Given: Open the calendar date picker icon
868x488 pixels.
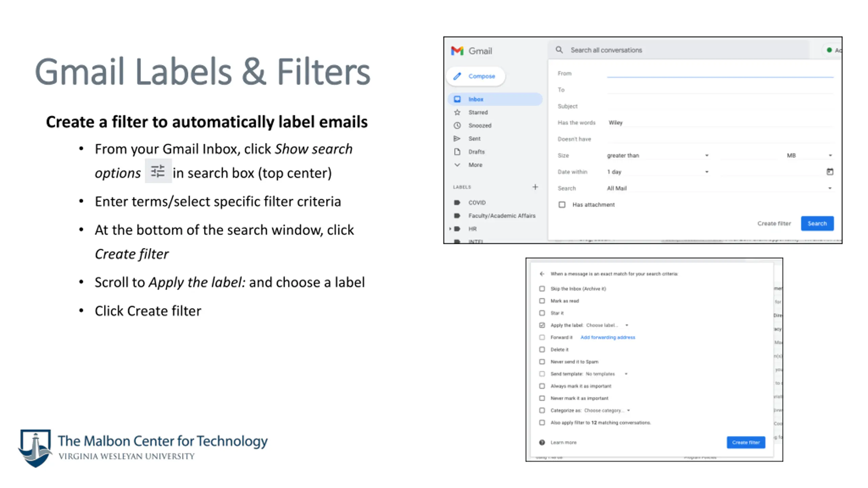Looking at the screenshot, I should (830, 171).
